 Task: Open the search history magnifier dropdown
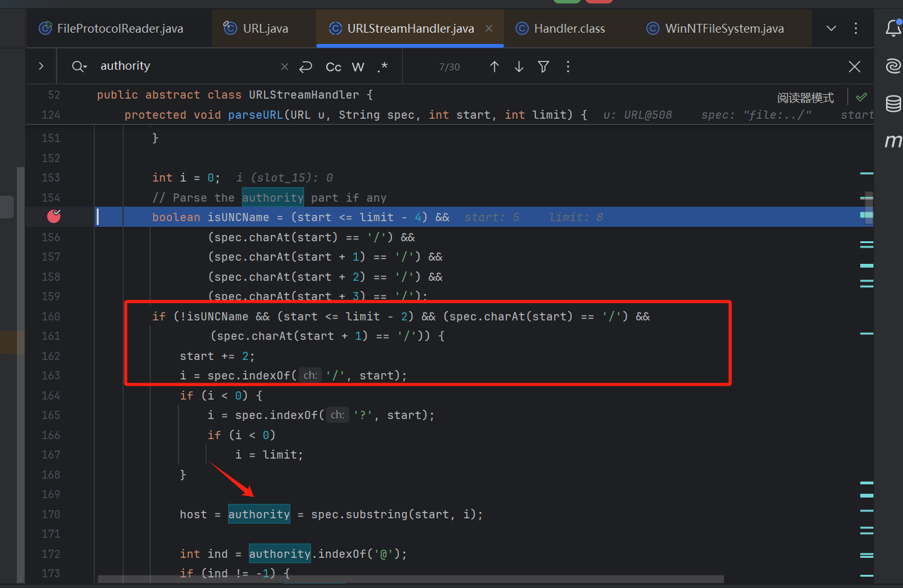(79, 66)
